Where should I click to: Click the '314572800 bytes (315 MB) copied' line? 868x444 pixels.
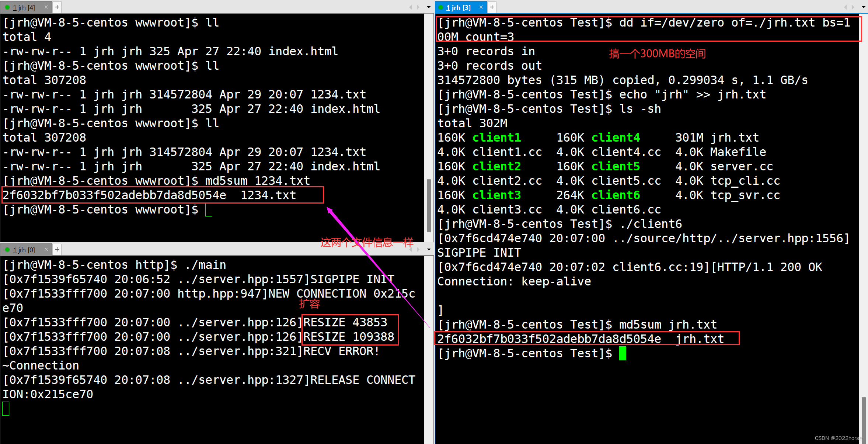[623, 80]
